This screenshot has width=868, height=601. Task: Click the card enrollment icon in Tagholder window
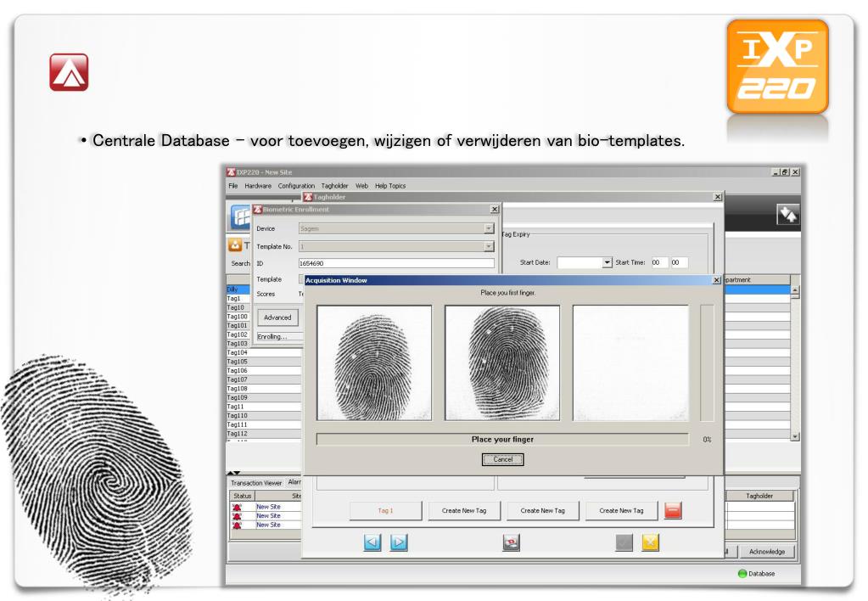pos(511,542)
